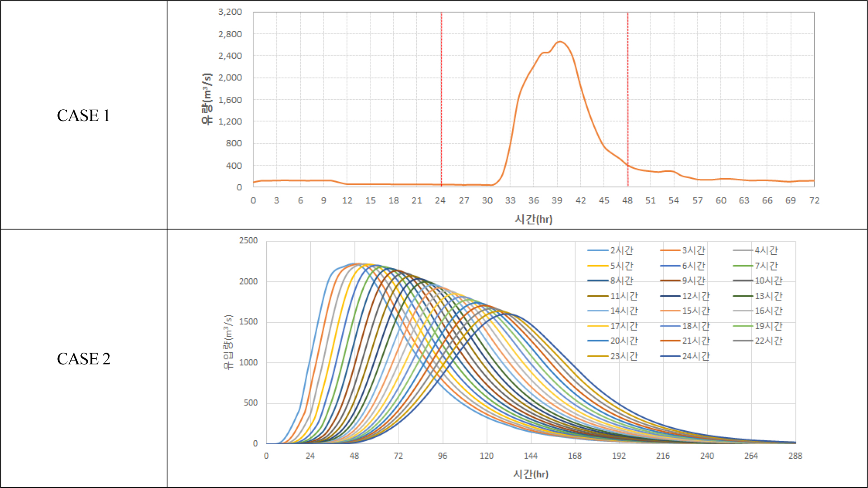Viewport: 868px width, 488px height.
Task: Click the 유량(m³/s) vertical axis title
Action: (x=207, y=99)
